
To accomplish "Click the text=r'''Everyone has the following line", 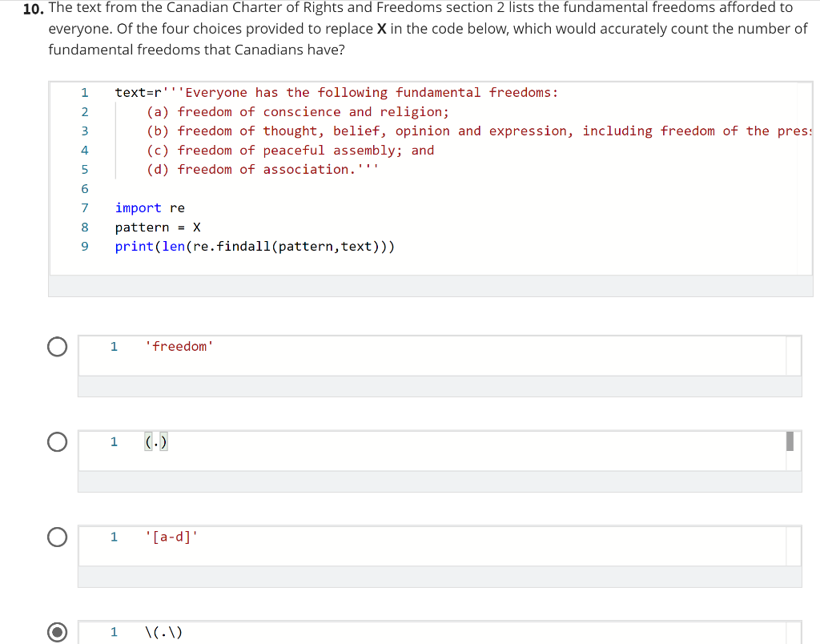I will point(336,93).
